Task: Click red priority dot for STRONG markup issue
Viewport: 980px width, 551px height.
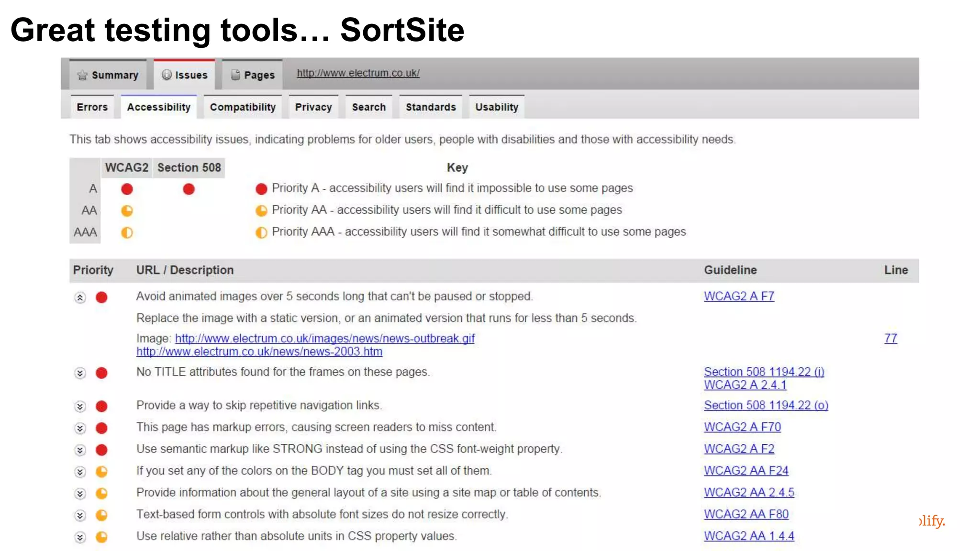Action: pyautogui.click(x=101, y=450)
